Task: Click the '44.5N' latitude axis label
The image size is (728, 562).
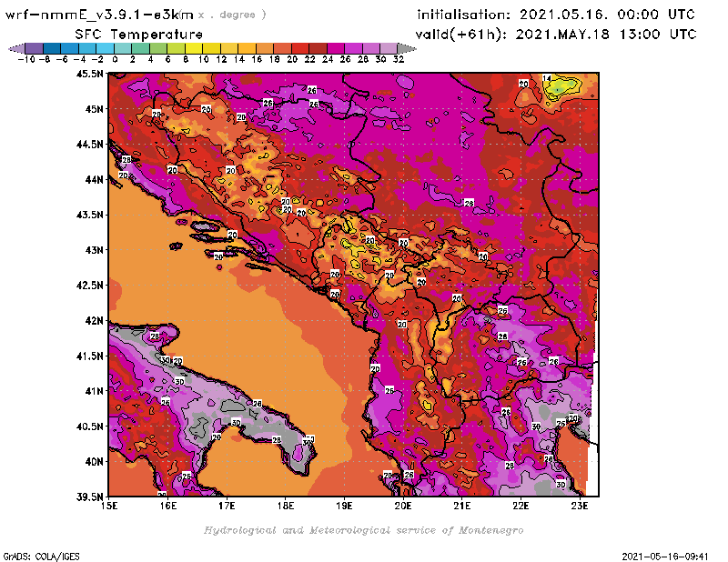Action: point(89,145)
